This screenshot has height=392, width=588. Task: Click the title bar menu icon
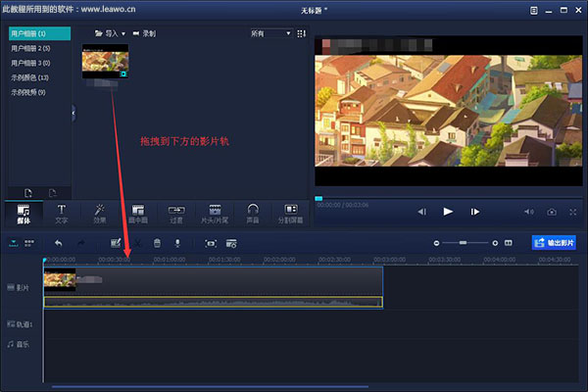coord(534,11)
